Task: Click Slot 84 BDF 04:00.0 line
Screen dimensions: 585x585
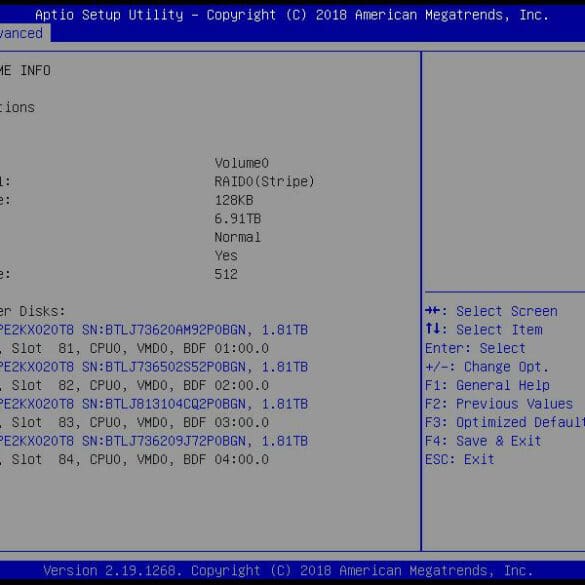Action: coord(134,459)
